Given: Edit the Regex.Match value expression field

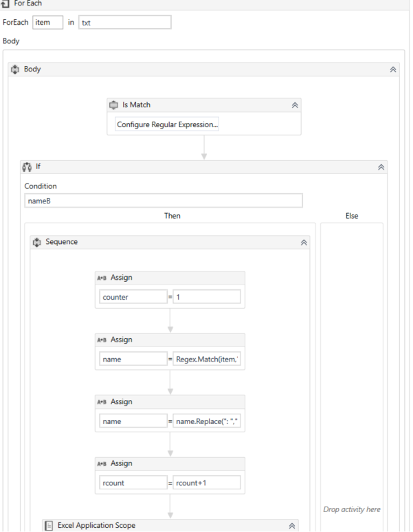Looking at the screenshot, I should click(207, 359).
